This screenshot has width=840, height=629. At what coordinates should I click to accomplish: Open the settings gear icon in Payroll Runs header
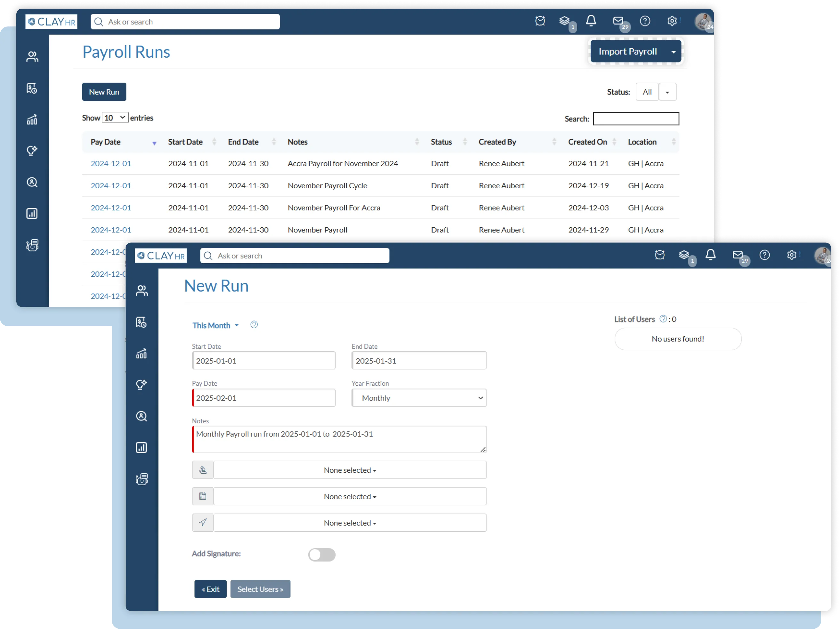tap(672, 21)
